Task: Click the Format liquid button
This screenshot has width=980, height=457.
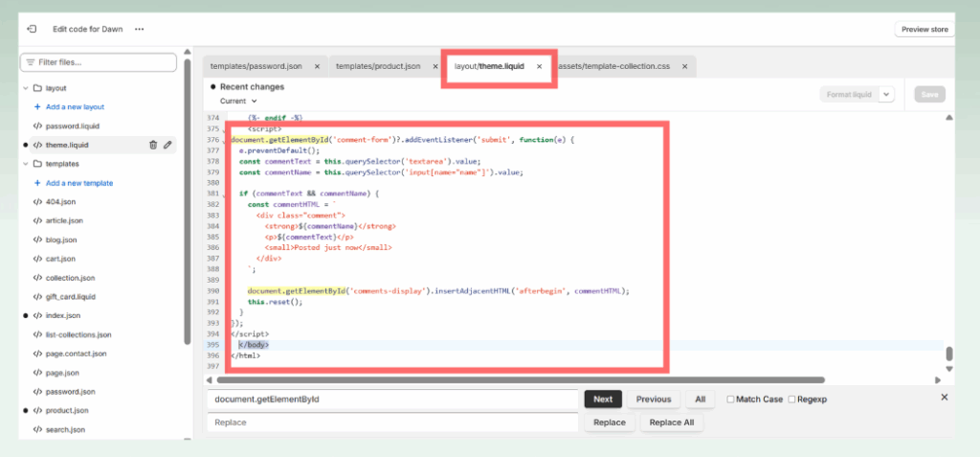Action: click(x=849, y=95)
